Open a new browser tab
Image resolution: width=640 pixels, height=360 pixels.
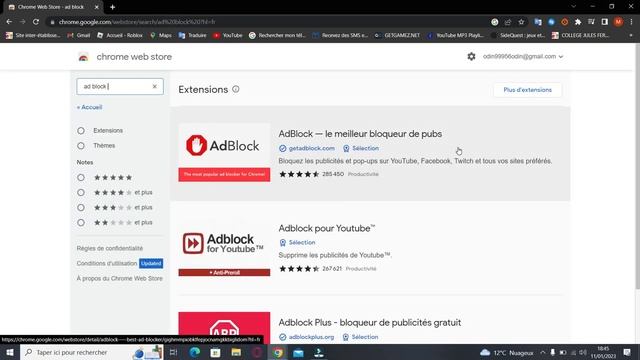tap(112, 7)
